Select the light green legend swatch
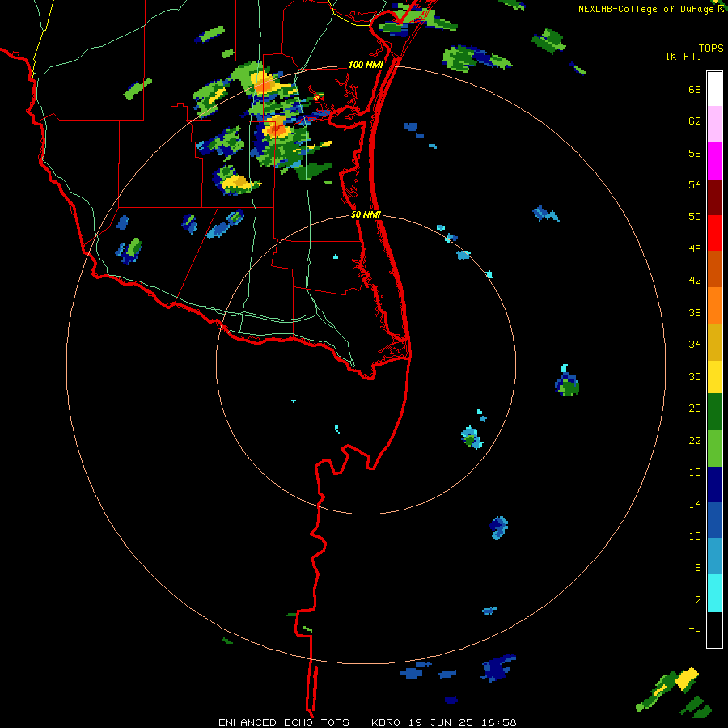The image size is (728, 728). [x=714, y=448]
